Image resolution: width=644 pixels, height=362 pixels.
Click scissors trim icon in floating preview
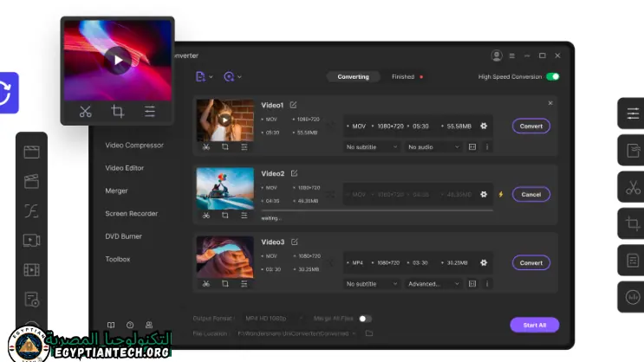pyautogui.click(x=86, y=112)
